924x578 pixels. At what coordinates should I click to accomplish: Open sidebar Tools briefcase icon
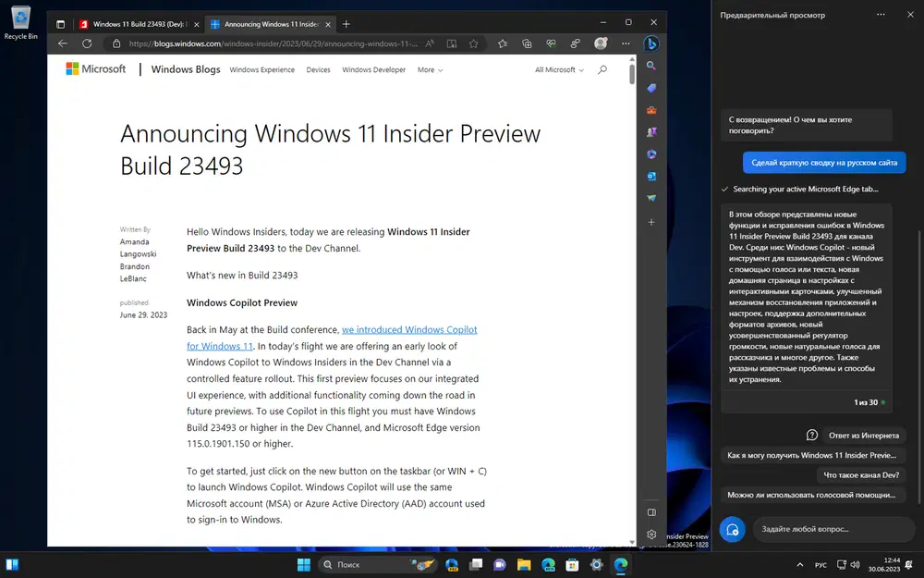(651, 110)
